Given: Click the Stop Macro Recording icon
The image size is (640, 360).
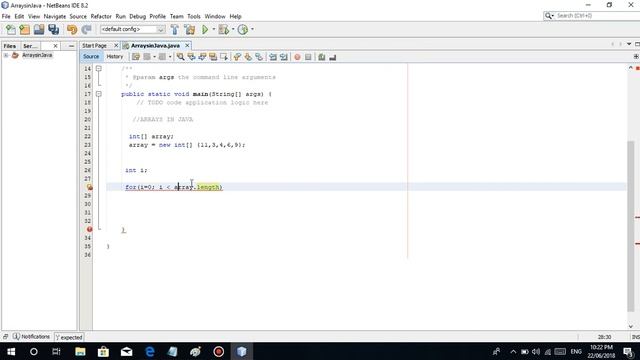Looking at the screenshot, I should pos(308,57).
